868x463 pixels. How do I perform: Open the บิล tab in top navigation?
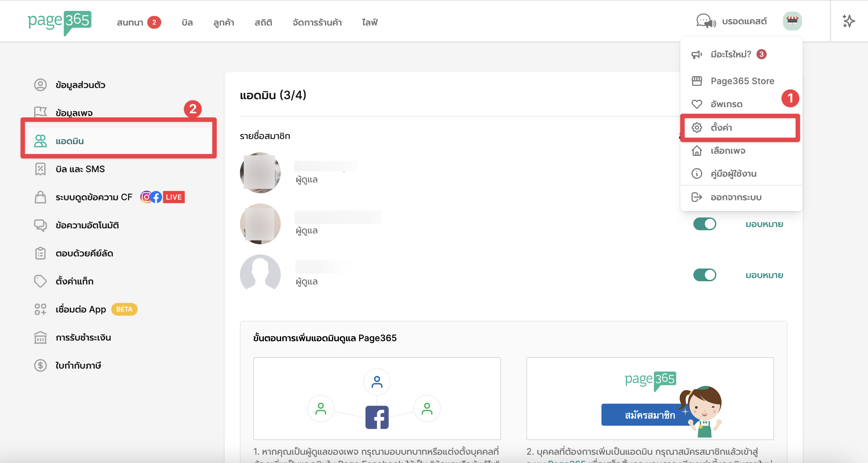(x=187, y=22)
